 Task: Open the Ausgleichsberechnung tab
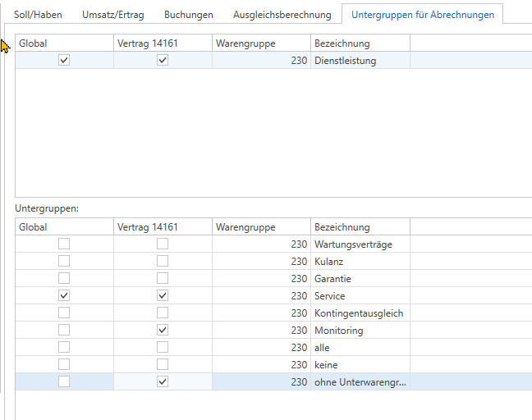tap(282, 15)
